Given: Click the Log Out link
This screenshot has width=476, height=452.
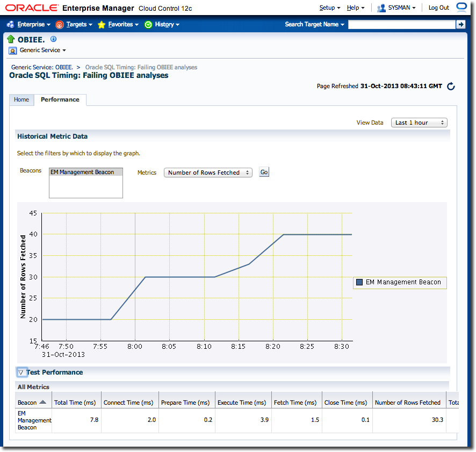Looking at the screenshot, I should tap(438, 8).
